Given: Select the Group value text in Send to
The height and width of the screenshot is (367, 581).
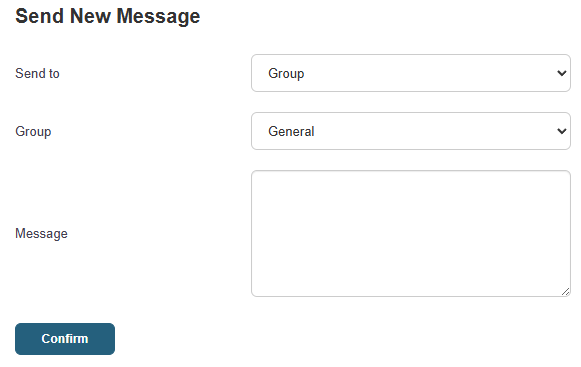Looking at the screenshot, I should 286,73.
